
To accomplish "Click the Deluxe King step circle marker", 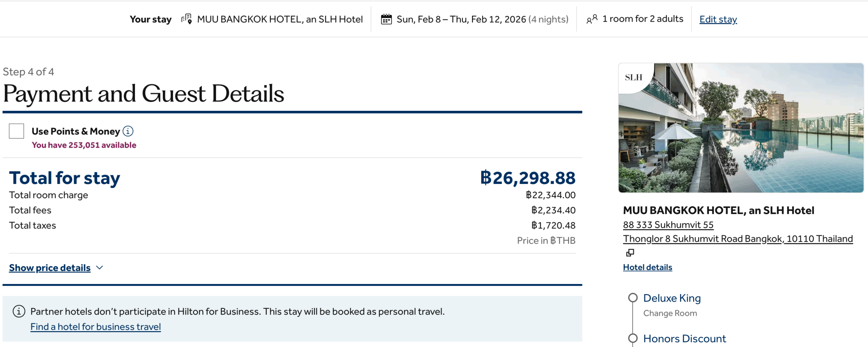I will [x=633, y=298].
